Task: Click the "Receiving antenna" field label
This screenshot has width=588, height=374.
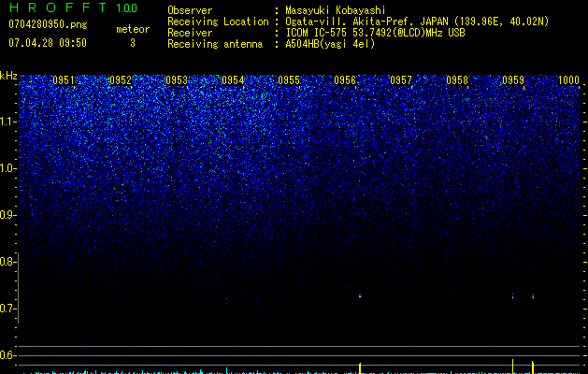Action: click(x=215, y=44)
